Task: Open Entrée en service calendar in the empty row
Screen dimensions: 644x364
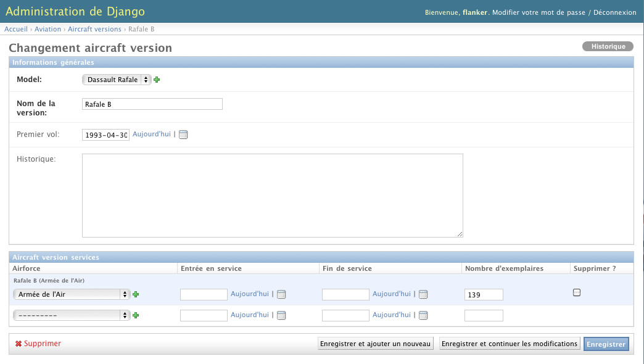Action: point(281,315)
